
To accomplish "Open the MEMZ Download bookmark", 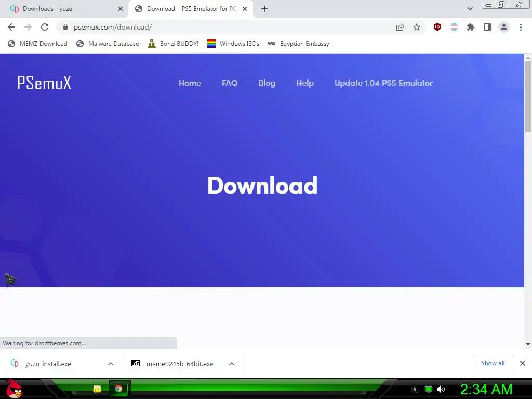I will point(37,44).
